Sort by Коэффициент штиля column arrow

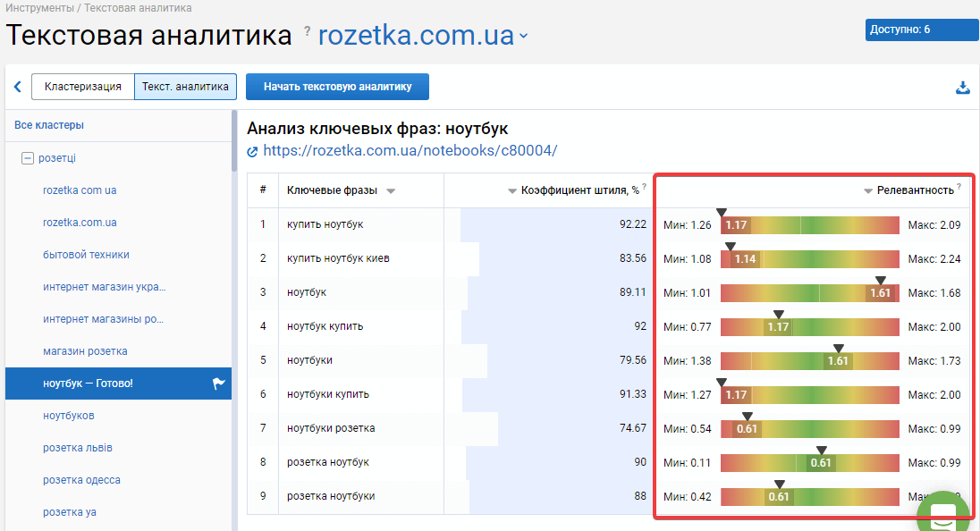(511, 191)
